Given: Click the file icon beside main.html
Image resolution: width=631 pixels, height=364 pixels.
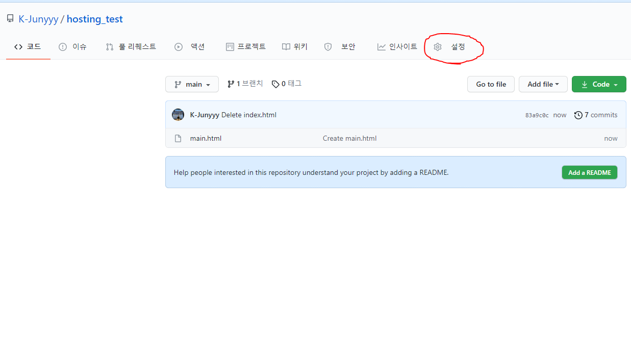Looking at the screenshot, I should [x=178, y=138].
